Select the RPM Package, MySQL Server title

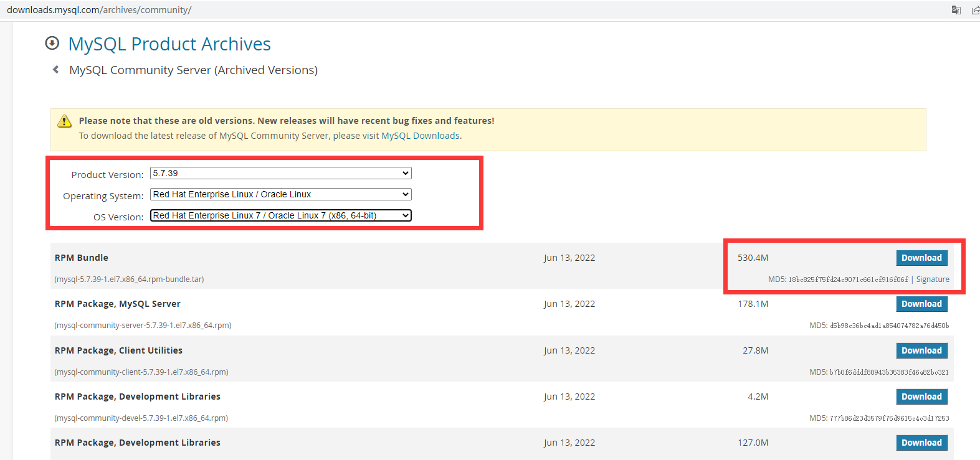click(x=118, y=304)
